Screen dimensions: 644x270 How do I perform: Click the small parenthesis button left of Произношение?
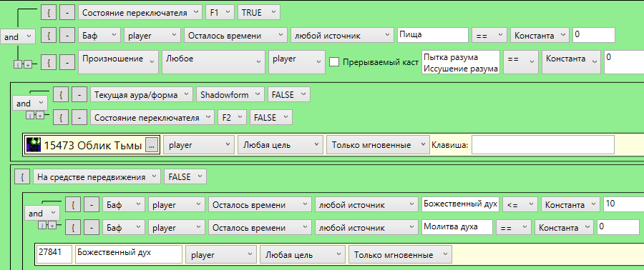[x=19, y=64]
